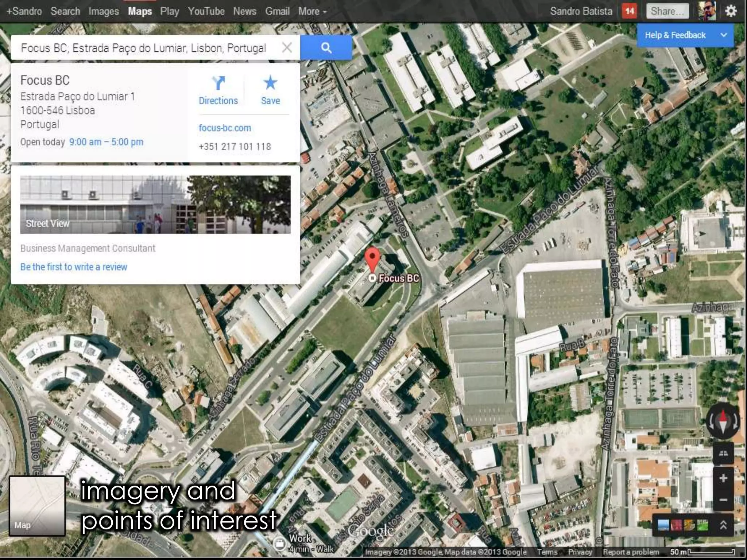The height and width of the screenshot is (560, 747).
Task: Open the Street View preview image
Action: (x=155, y=205)
